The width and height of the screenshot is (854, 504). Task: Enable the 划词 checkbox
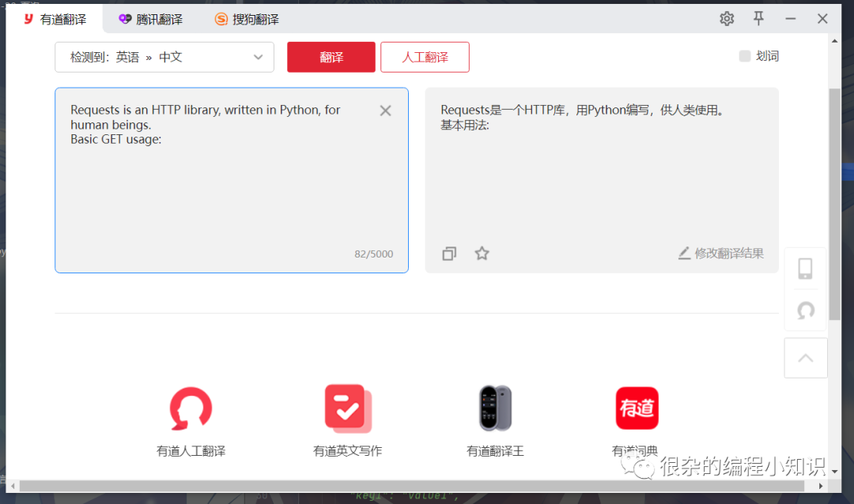tap(745, 56)
